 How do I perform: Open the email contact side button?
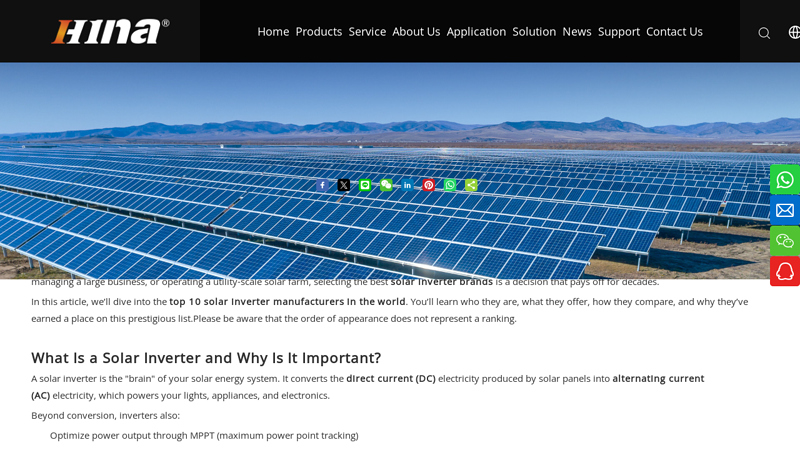[785, 210]
